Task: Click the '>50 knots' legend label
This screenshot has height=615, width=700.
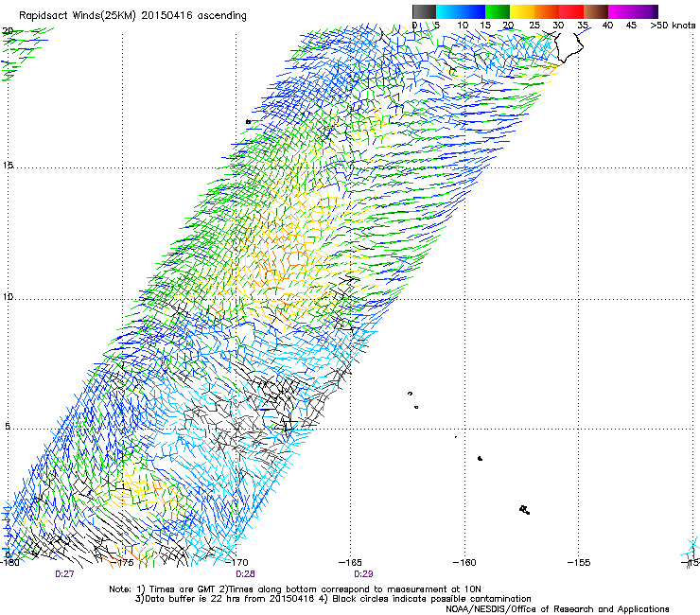Action: pos(673,26)
